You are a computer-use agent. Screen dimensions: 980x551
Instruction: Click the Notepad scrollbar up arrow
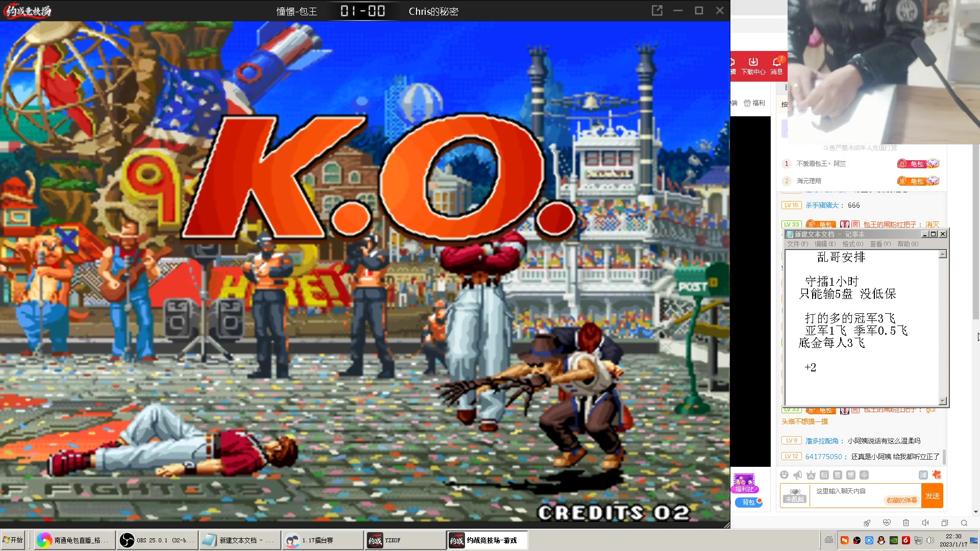943,254
